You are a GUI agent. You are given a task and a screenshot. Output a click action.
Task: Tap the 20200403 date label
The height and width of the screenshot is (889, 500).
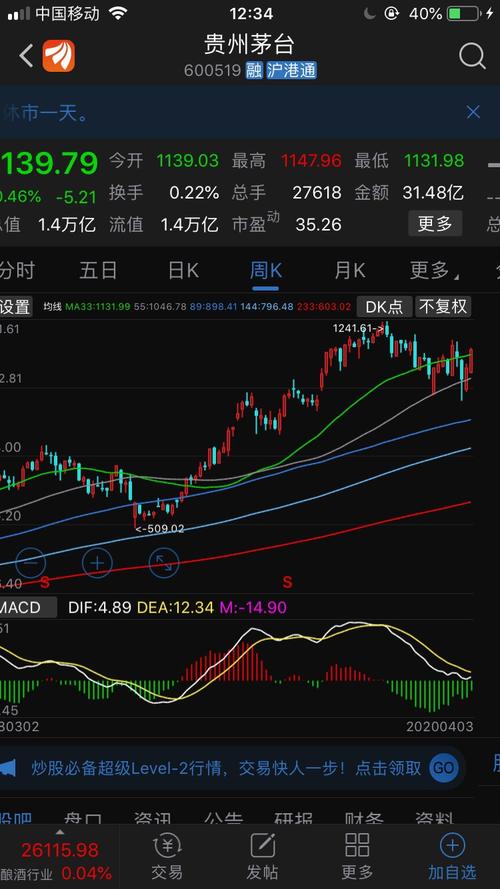(x=440, y=726)
